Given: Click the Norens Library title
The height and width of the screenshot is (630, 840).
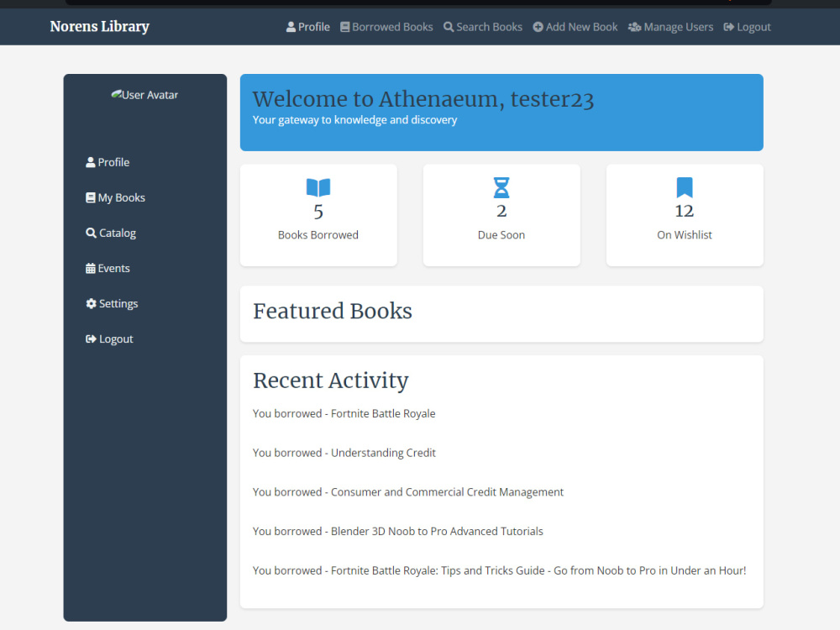Looking at the screenshot, I should coord(99,26).
